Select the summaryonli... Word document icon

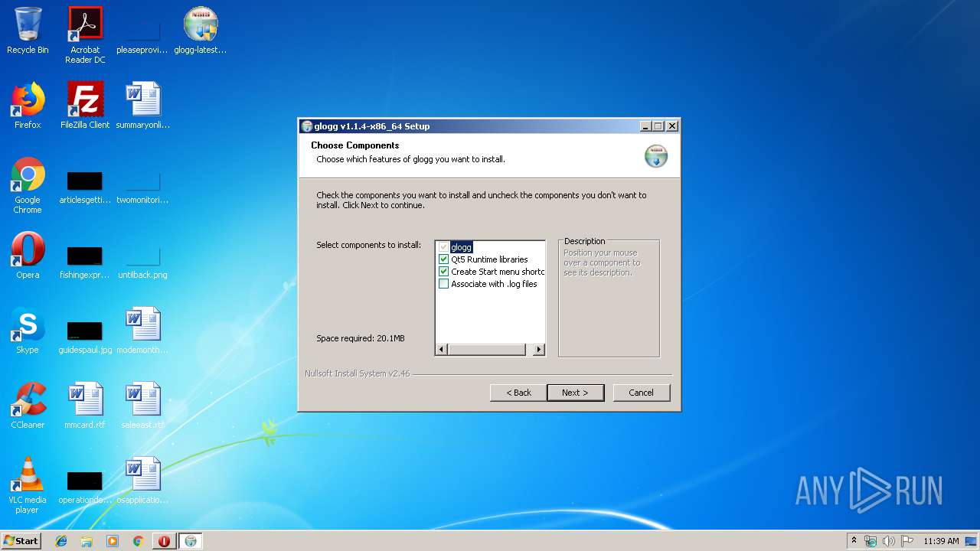142,106
